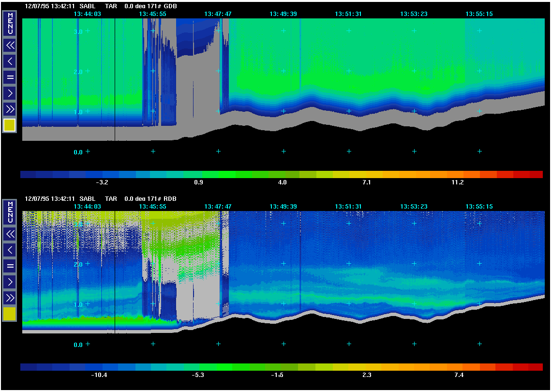The height and width of the screenshot is (392, 552).
Task: Click the equals sign icon in the RDB panel
Action: pyautogui.click(x=10, y=266)
